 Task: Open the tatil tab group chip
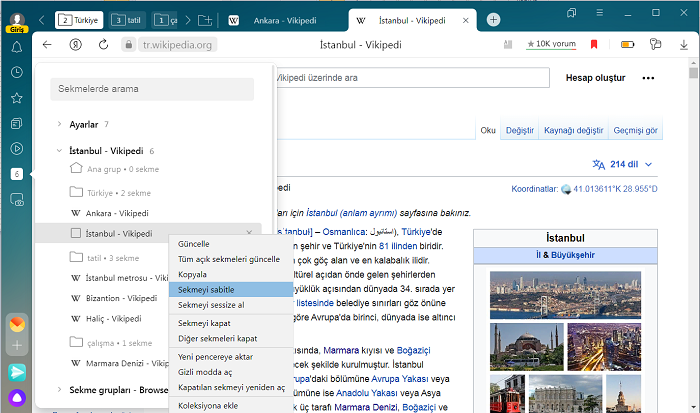tap(127, 20)
